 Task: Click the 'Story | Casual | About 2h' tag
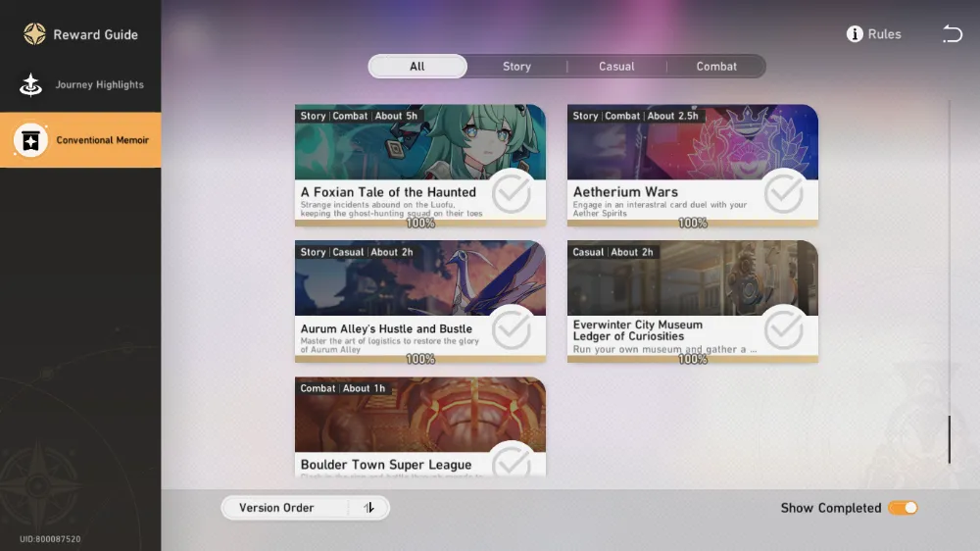click(357, 252)
